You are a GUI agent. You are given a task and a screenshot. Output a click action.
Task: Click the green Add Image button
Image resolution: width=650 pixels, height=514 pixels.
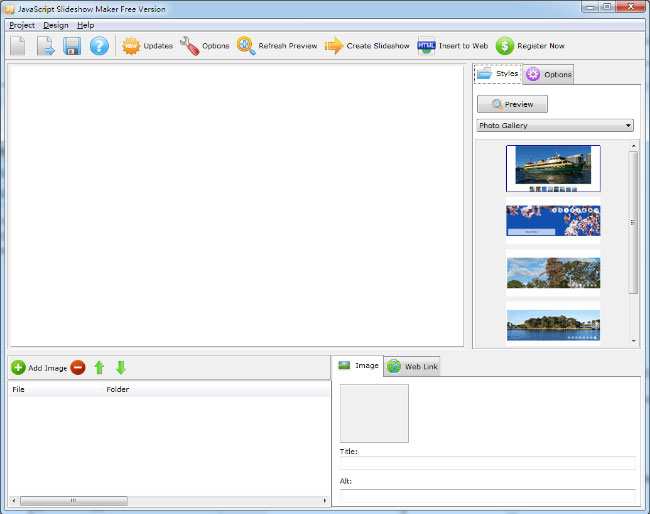point(39,368)
